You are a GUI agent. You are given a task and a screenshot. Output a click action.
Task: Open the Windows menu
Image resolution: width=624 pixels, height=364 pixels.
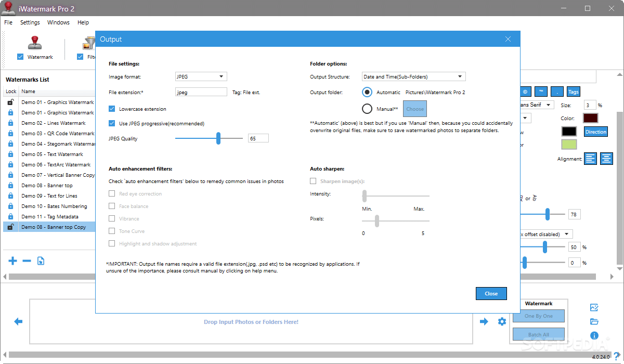coord(58,22)
